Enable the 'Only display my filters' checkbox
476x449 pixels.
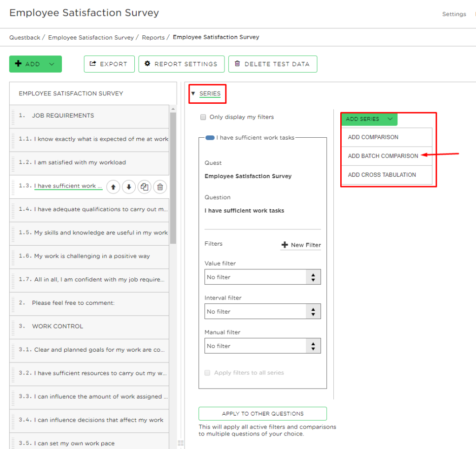click(x=203, y=117)
